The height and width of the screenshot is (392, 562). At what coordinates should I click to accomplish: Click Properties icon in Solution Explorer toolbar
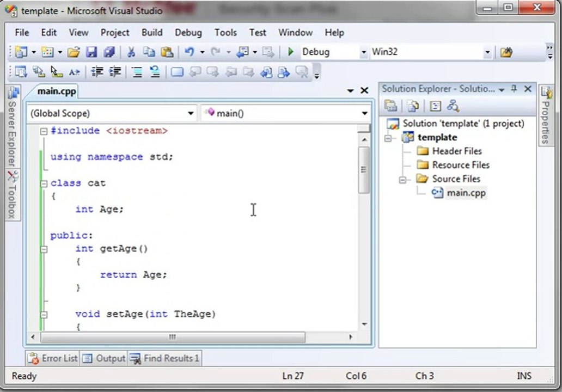coord(390,106)
